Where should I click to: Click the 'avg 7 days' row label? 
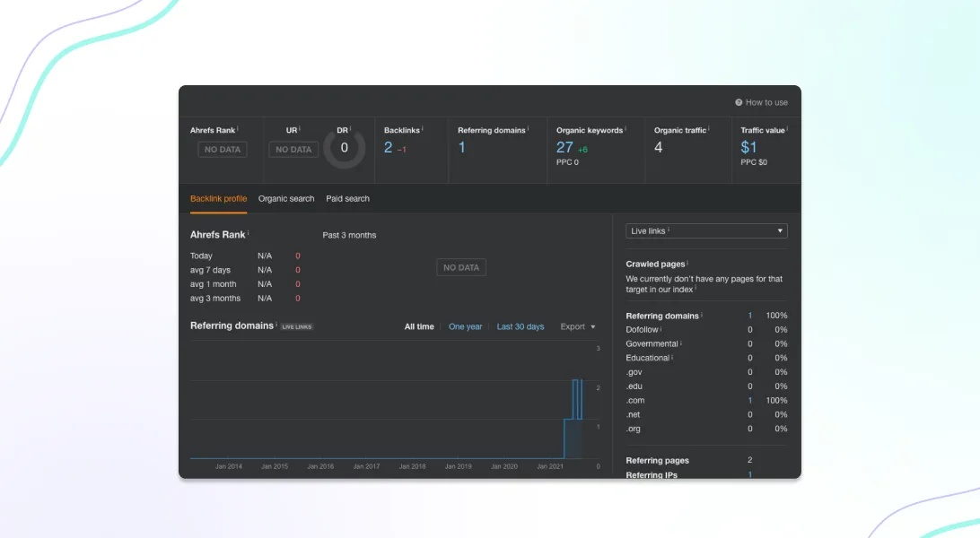point(210,270)
